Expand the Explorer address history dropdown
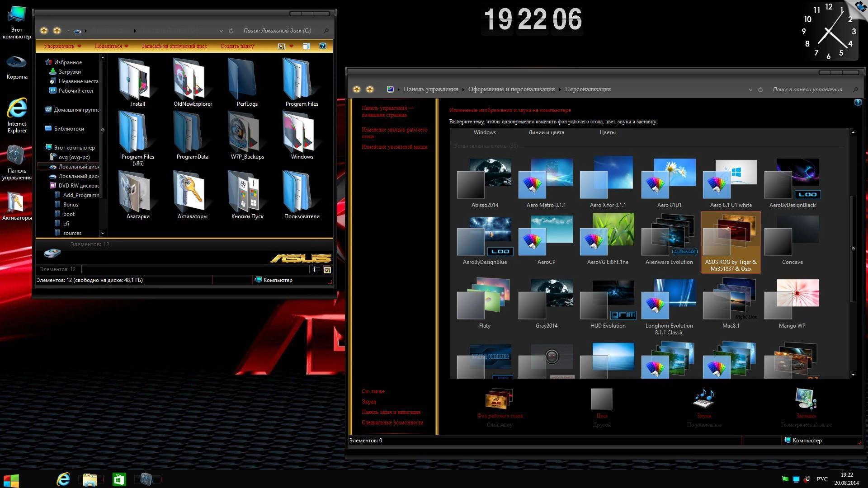Screen dimensions: 868x488 [221, 31]
